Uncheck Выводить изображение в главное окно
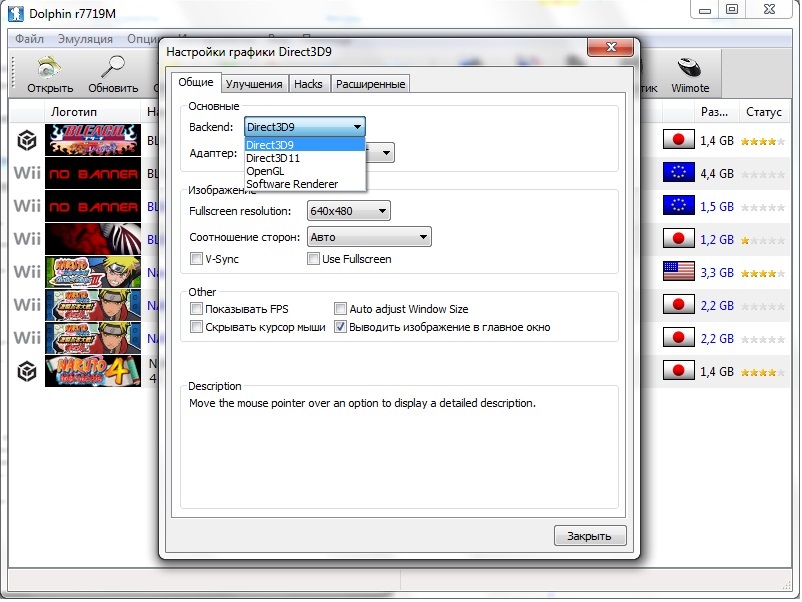The width and height of the screenshot is (802, 602). pos(340,327)
